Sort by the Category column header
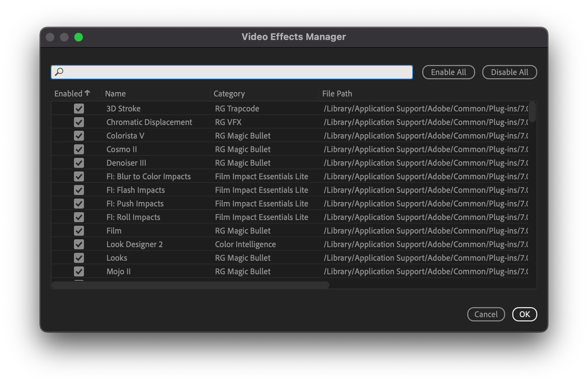Viewport: 588px width, 385px height. [x=229, y=94]
